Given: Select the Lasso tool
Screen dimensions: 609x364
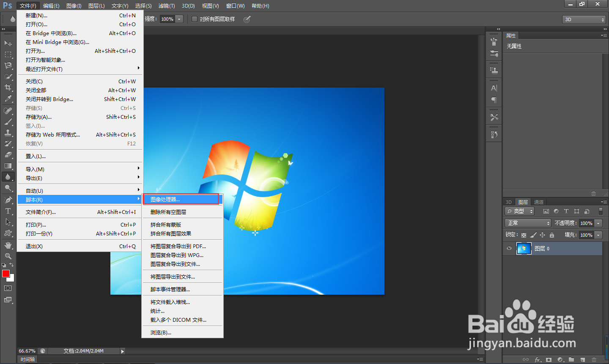Looking at the screenshot, I should coord(8,66).
